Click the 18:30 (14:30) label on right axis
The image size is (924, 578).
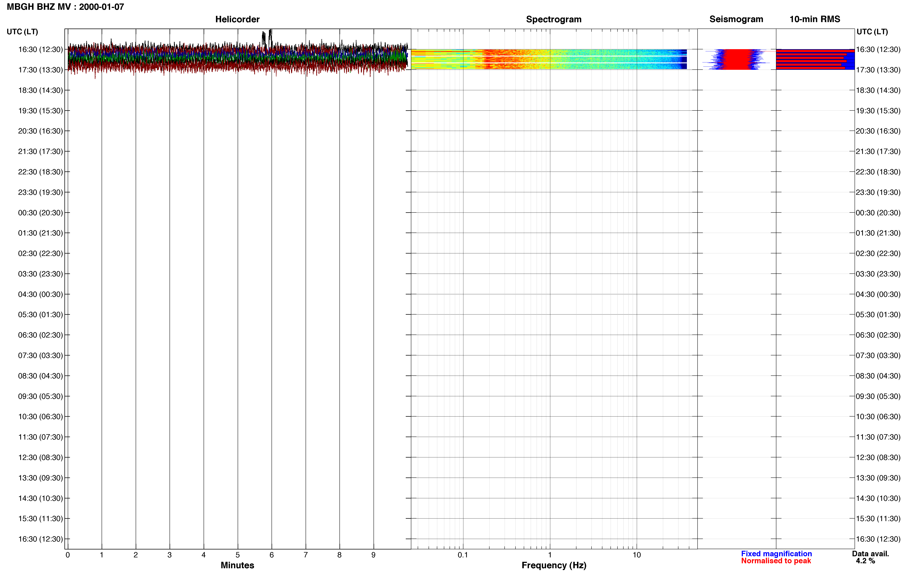(x=878, y=90)
